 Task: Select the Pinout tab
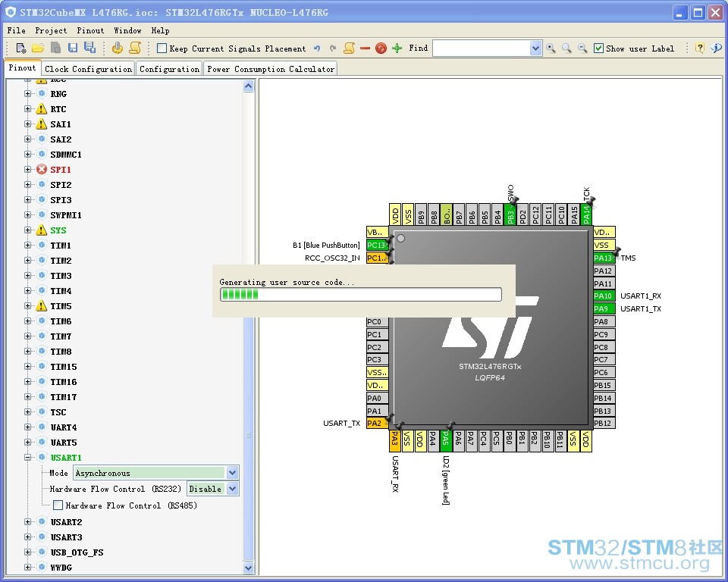[22, 67]
